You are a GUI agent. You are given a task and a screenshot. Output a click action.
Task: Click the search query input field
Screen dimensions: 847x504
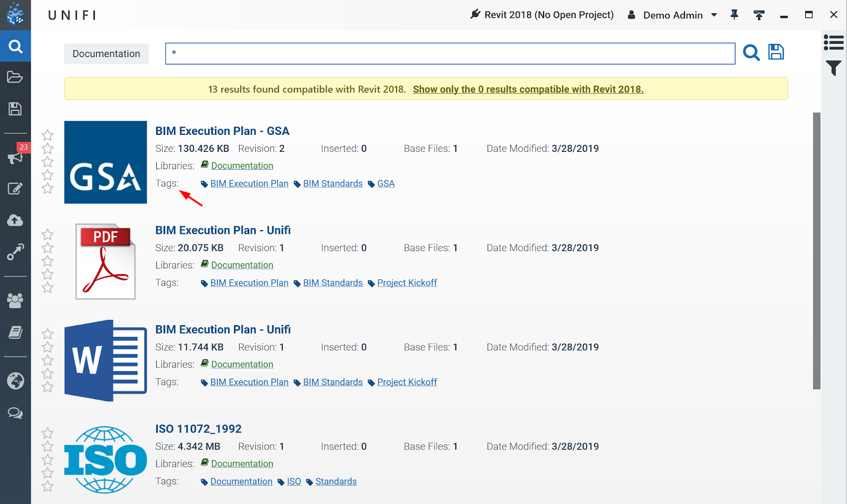pyautogui.click(x=450, y=53)
